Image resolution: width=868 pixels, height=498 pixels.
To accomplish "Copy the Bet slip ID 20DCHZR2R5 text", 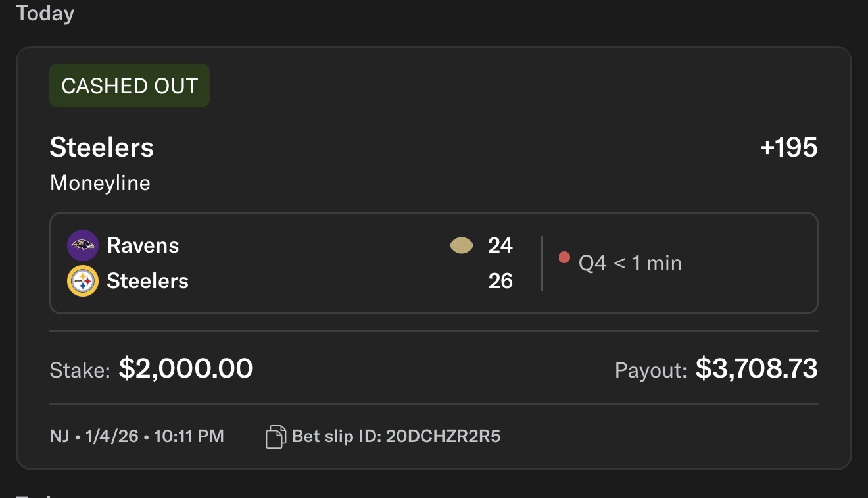I will [397, 436].
